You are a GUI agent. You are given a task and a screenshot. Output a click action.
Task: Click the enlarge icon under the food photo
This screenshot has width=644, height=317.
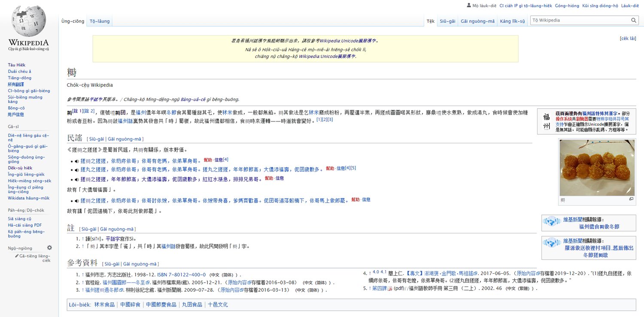[x=631, y=199]
